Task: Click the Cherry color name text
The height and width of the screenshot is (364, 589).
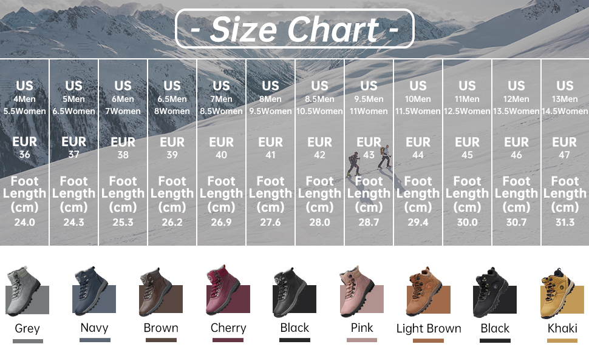Action: tap(228, 328)
